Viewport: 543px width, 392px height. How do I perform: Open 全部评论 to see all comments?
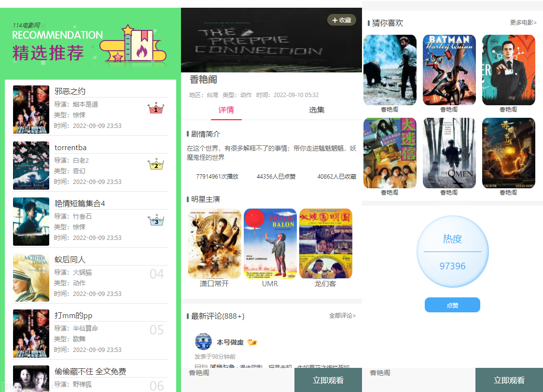point(342,316)
